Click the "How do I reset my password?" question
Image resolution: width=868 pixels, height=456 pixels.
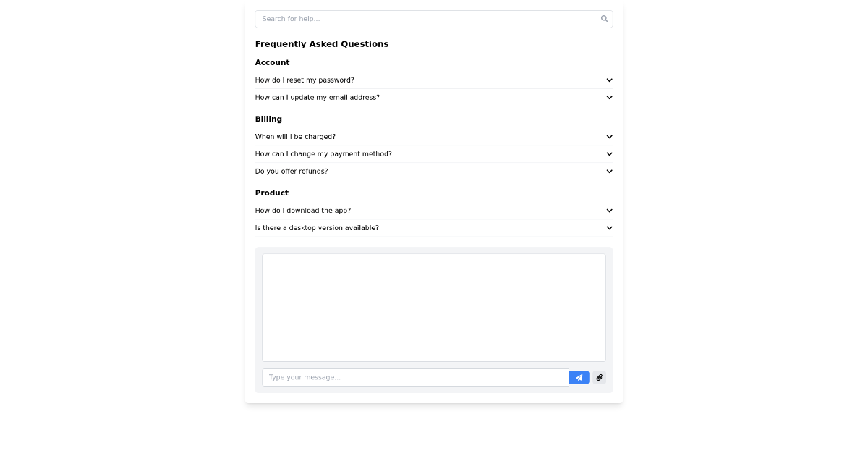pos(305,80)
